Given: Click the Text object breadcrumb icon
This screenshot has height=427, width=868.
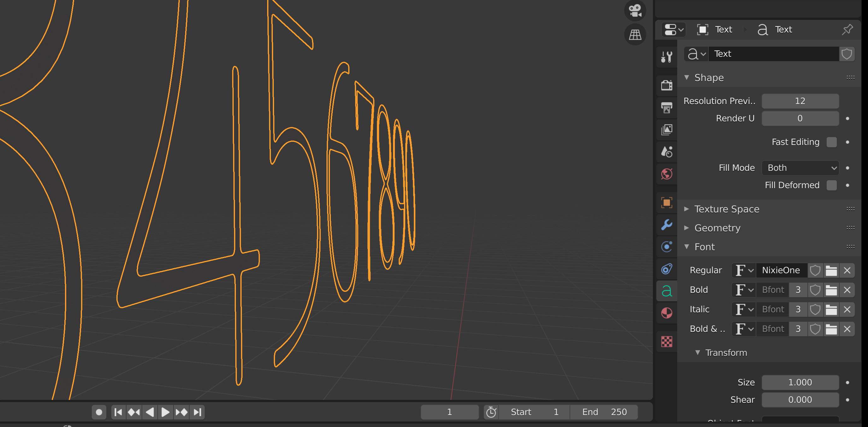Looking at the screenshot, I should pyautogui.click(x=702, y=30).
